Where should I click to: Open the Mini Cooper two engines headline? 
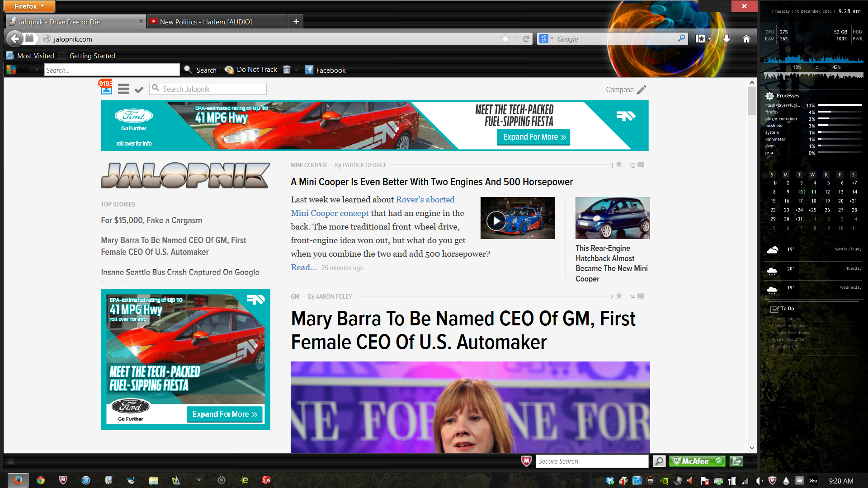432,182
